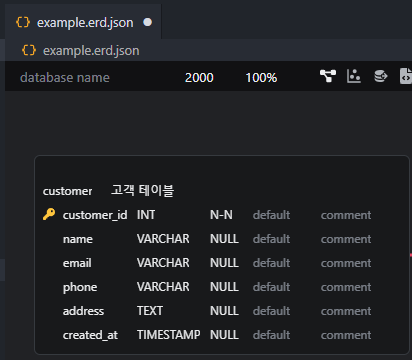Screen dimensions: 412x360
Task: Click the VARCHAR type in name row
Action: (163, 239)
